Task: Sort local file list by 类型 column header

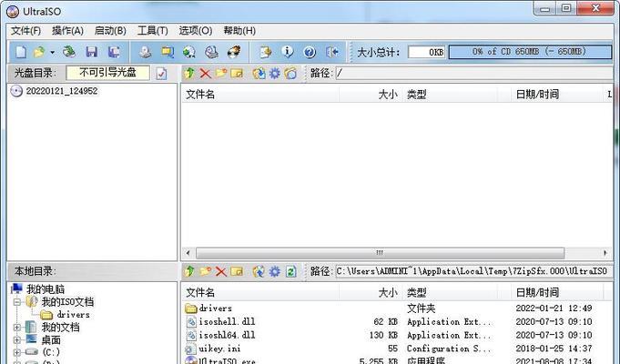Action: [450, 292]
